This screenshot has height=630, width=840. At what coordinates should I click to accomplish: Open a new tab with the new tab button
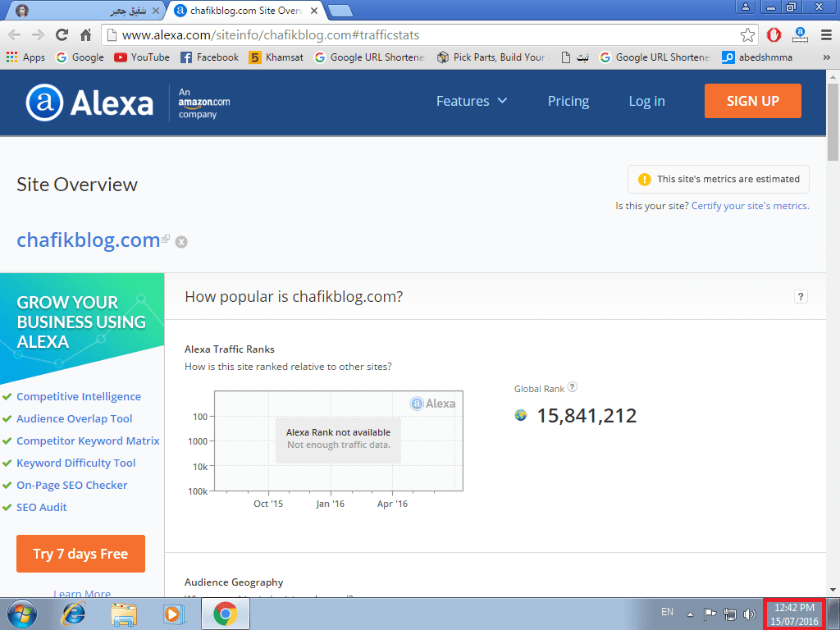[x=340, y=11]
